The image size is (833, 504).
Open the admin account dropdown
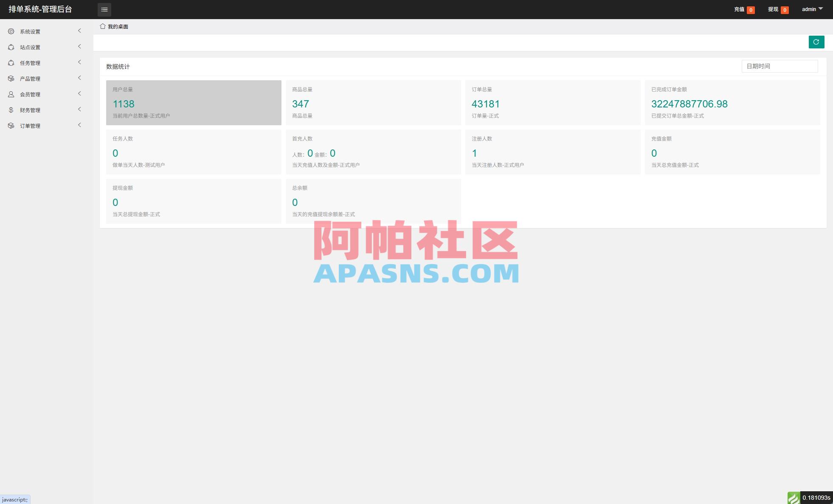811,9
